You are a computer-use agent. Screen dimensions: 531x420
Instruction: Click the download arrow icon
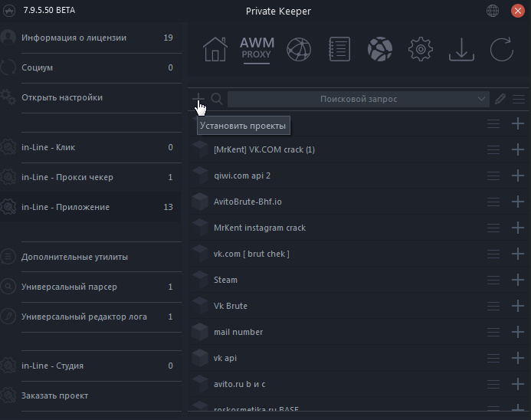coord(461,50)
